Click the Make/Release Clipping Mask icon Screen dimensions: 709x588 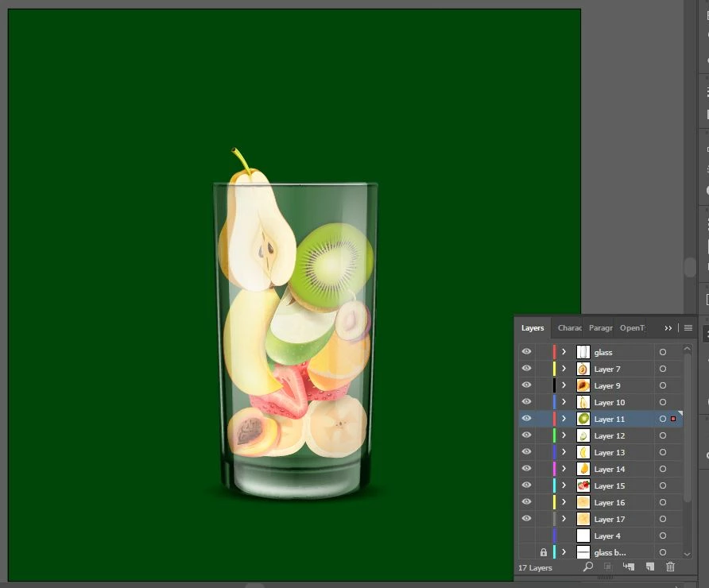[x=608, y=567]
